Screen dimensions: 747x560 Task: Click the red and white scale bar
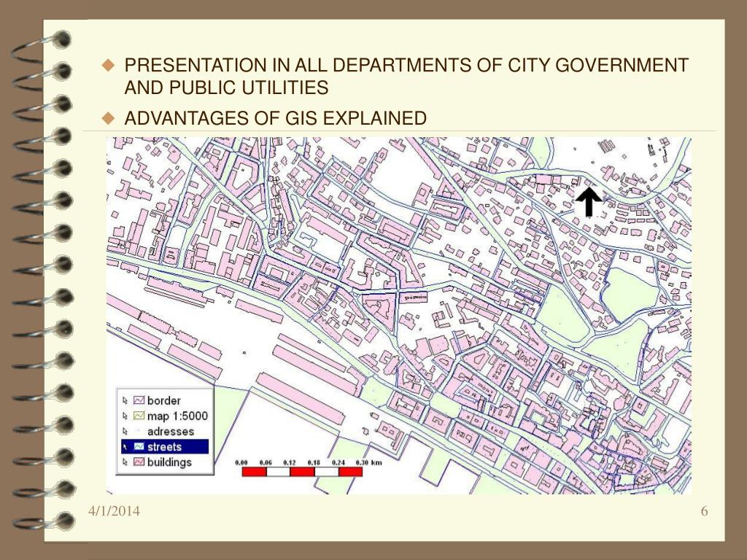302,472
